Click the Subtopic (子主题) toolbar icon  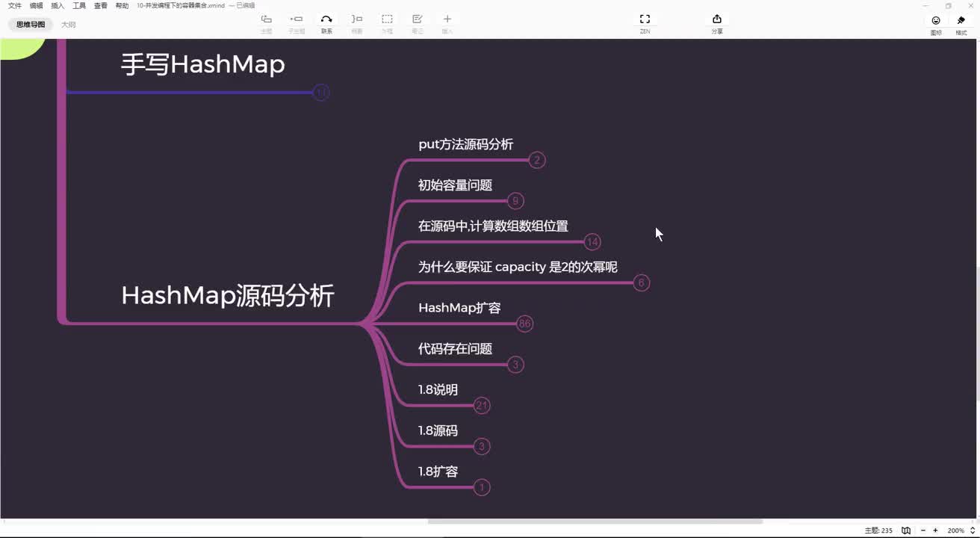tap(297, 19)
